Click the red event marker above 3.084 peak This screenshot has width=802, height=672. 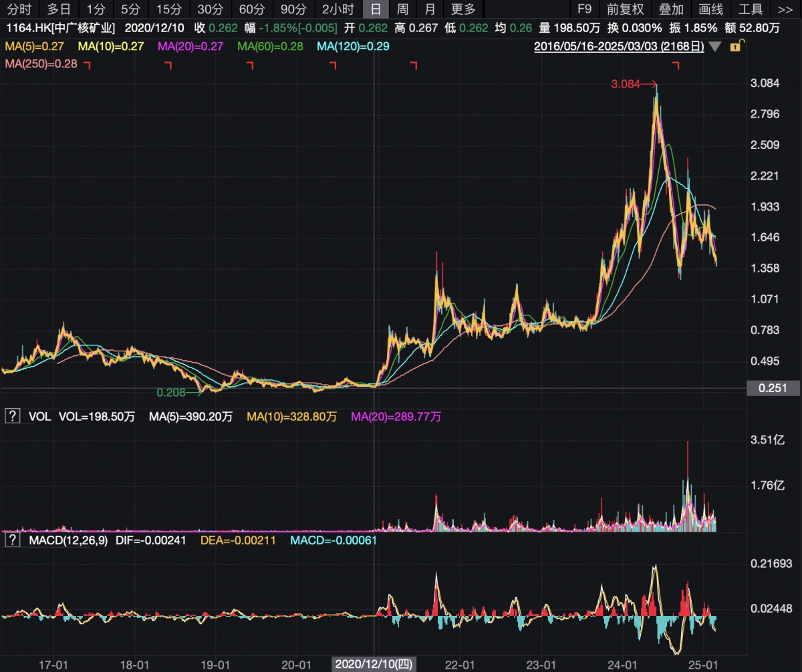click(x=675, y=65)
